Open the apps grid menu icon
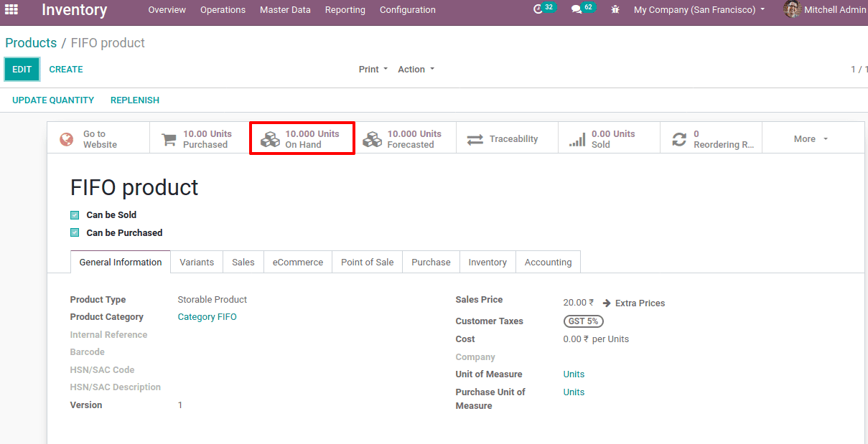 click(x=11, y=9)
